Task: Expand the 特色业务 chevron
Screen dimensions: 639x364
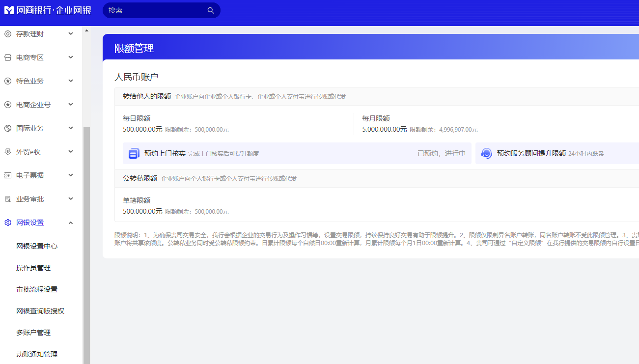Action: point(71,81)
